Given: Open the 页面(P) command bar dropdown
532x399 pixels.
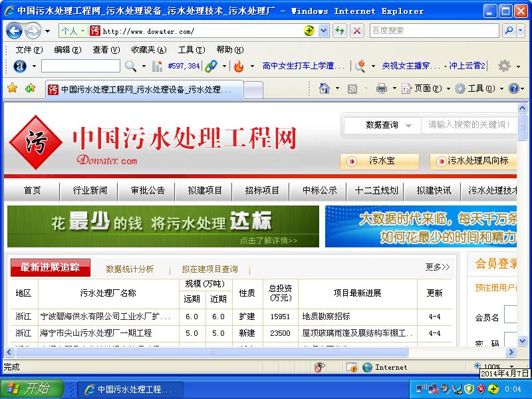Looking at the screenshot, I should click(426, 88).
